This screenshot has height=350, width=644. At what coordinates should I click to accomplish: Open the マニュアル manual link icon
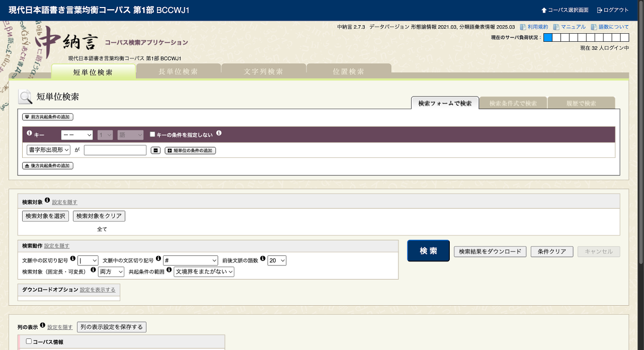tap(556, 27)
